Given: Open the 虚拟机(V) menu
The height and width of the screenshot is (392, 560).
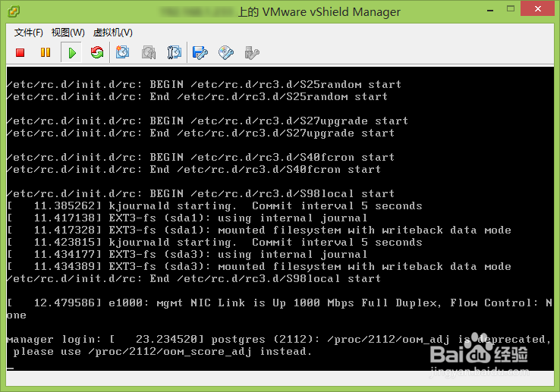Looking at the screenshot, I should 113,33.
